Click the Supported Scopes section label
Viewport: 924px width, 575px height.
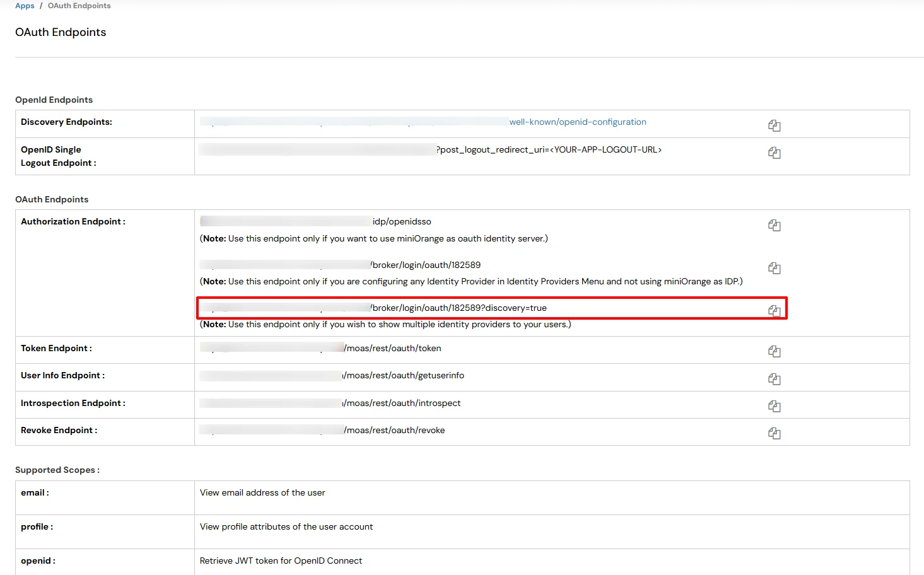tap(57, 470)
